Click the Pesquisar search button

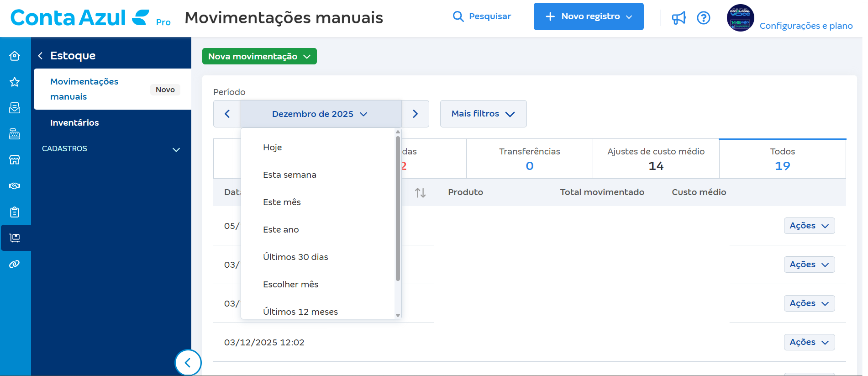[x=482, y=16]
